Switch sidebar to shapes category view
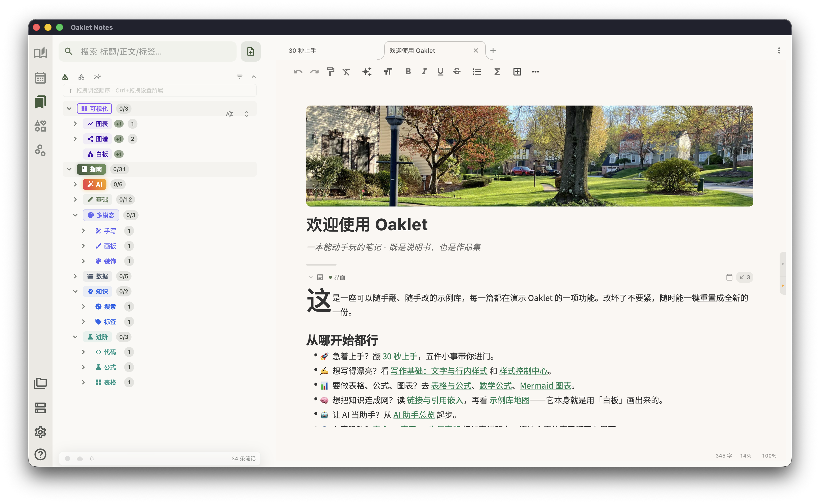 81,77
